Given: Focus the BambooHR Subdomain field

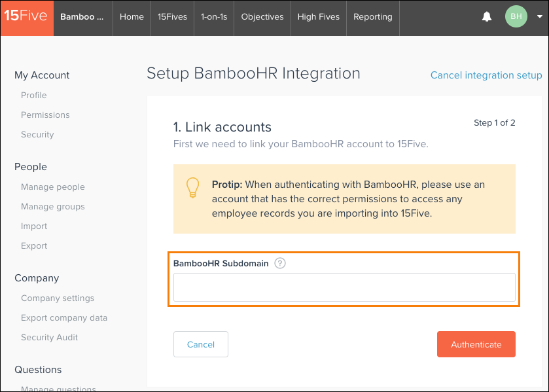Looking at the screenshot, I should [344, 287].
